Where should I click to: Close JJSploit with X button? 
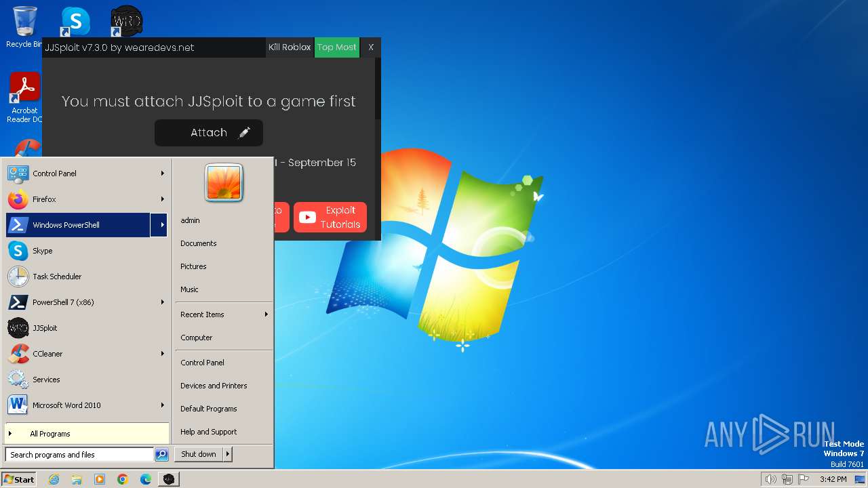click(371, 47)
